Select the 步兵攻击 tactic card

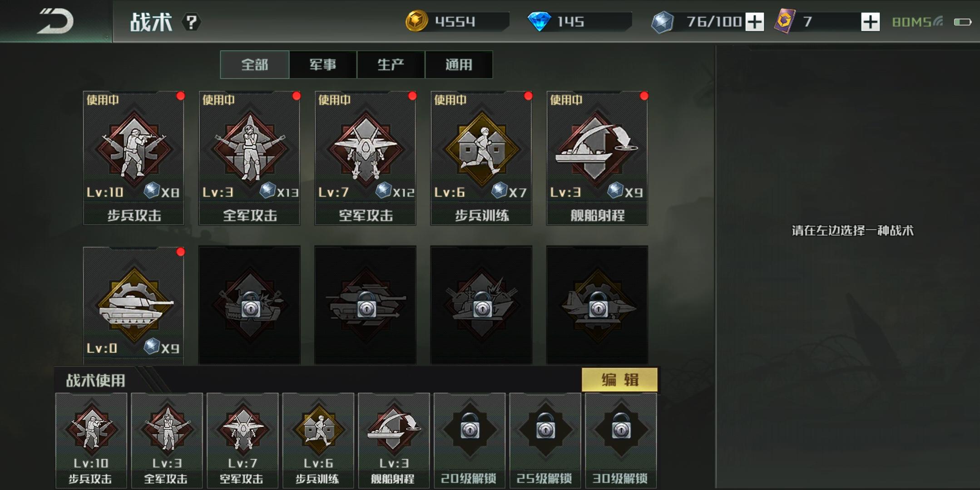134,158
